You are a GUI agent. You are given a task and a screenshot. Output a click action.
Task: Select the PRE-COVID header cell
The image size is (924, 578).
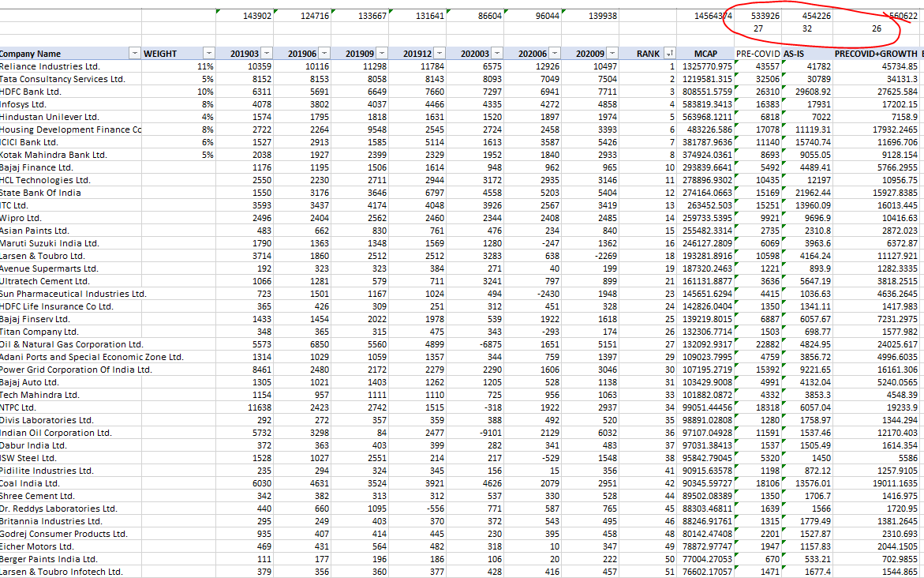(x=758, y=54)
